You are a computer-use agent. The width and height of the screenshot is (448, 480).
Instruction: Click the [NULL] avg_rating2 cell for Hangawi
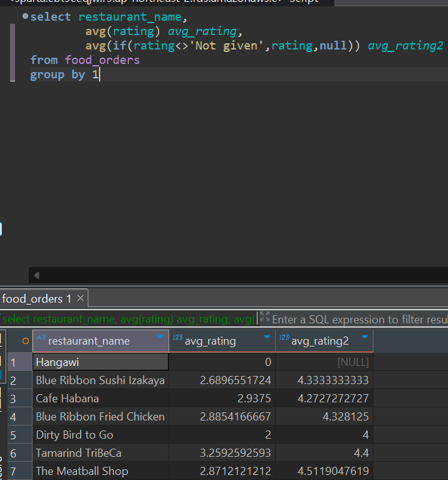tap(325, 362)
